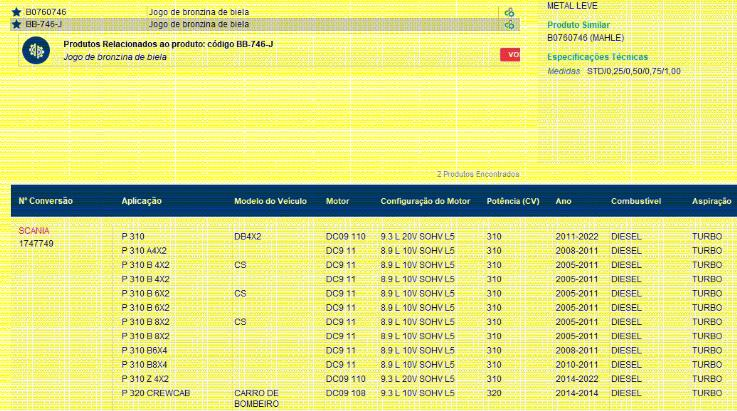737x411 pixels.
Task: Click the round blue related products icon
Action: click(36, 51)
